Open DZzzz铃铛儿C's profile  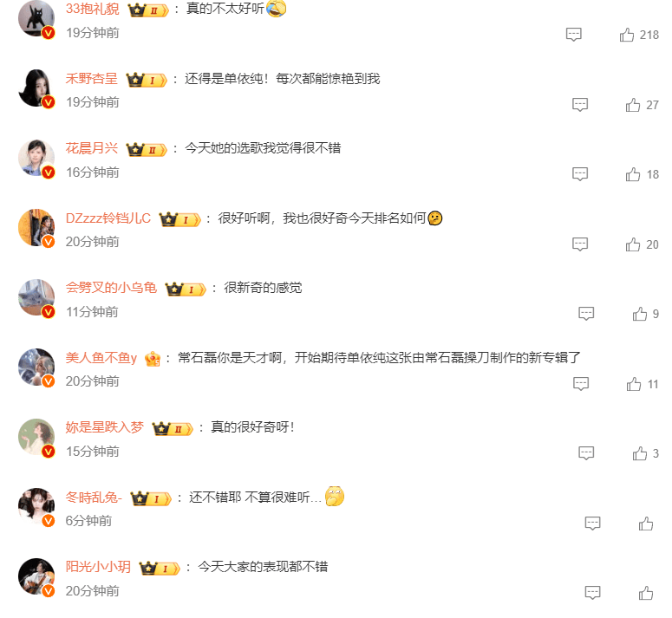click(108, 218)
